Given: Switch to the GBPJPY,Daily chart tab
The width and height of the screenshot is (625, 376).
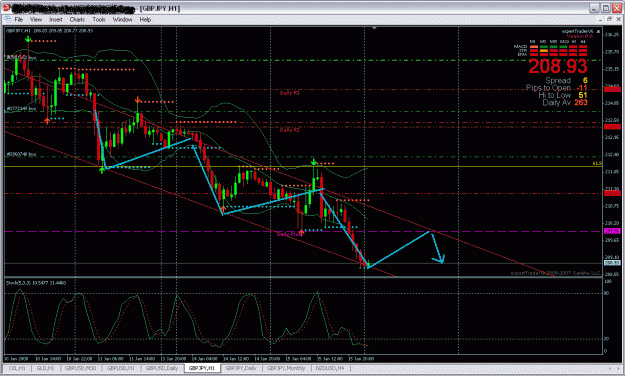Looking at the screenshot, I should (x=241, y=368).
